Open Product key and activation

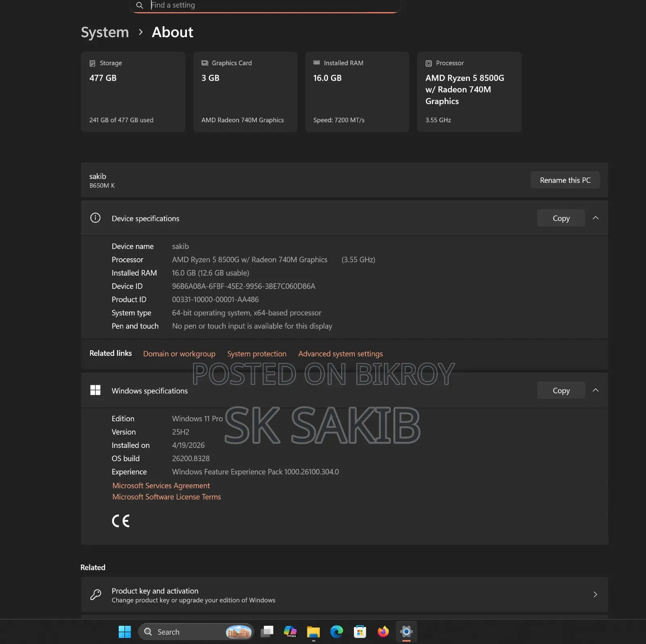(344, 594)
